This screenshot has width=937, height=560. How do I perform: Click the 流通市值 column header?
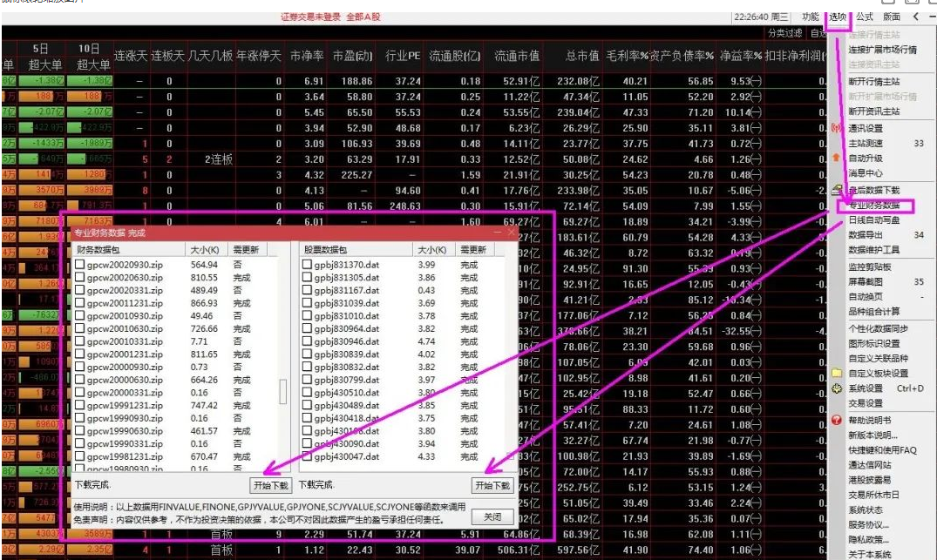pyautogui.click(x=516, y=56)
